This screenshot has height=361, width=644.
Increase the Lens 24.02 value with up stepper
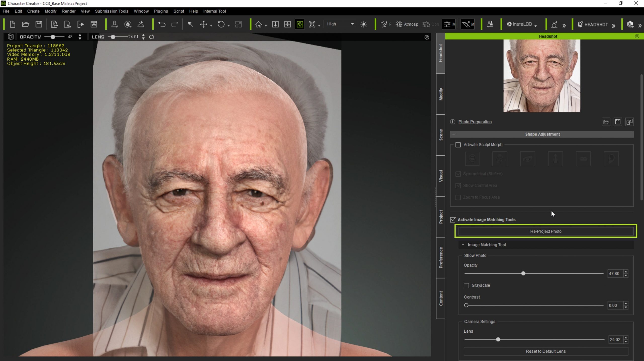click(x=626, y=337)
